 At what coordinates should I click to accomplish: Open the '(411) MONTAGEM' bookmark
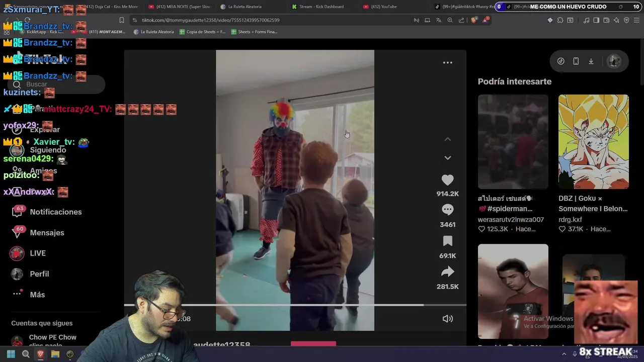(x=107, y=32)
